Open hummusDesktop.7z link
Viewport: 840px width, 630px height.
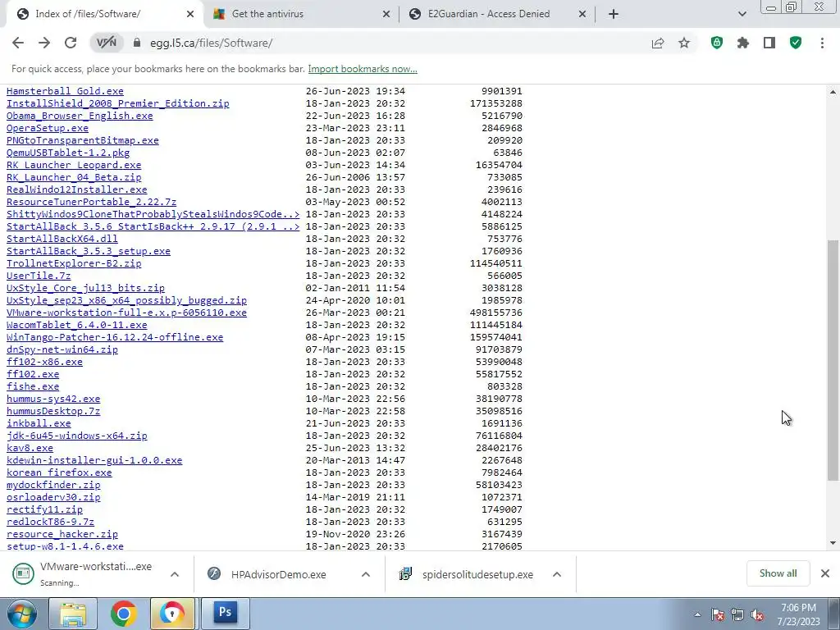pos(53,412)
